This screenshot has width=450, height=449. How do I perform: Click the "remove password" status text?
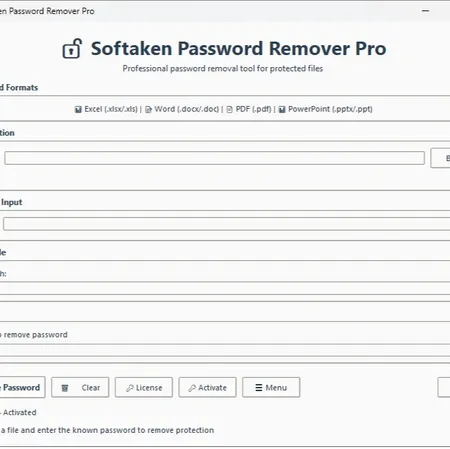click(36, 335)
